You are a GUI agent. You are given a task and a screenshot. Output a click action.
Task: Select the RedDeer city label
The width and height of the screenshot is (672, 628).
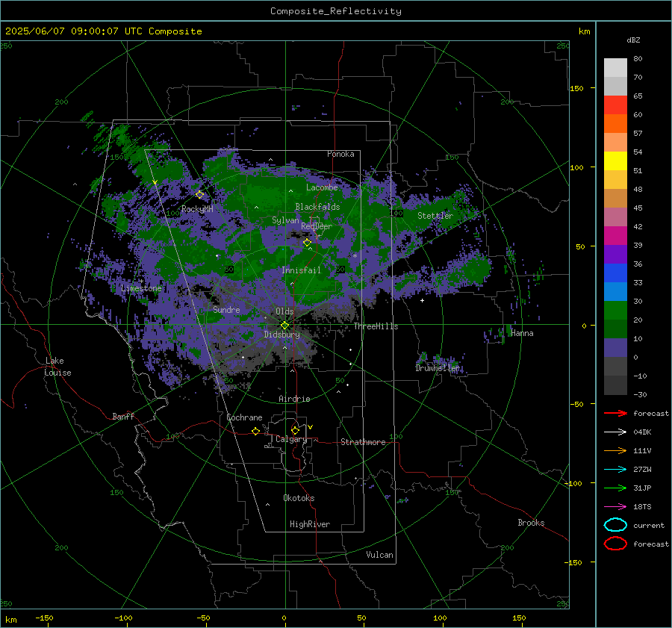317,226
